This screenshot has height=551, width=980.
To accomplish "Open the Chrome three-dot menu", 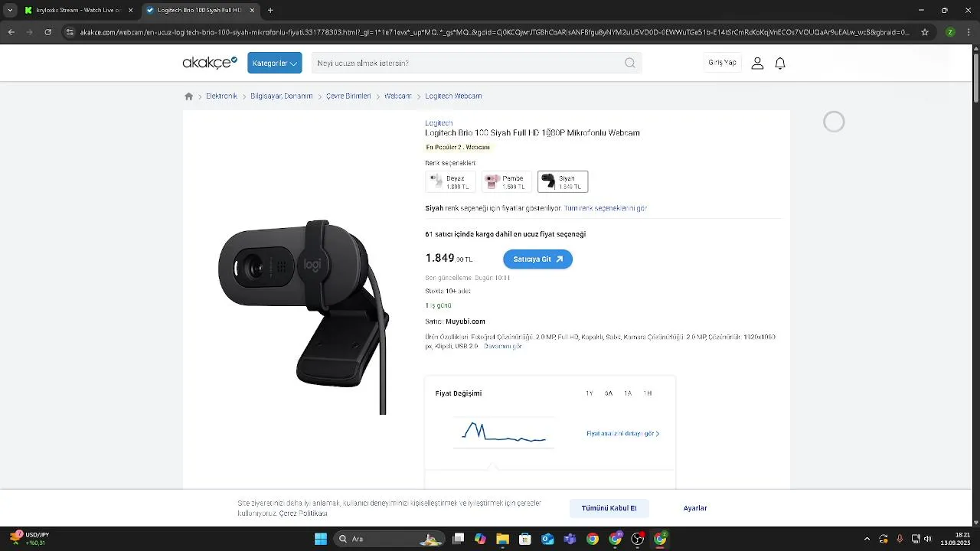I will (x=969, y=32).
